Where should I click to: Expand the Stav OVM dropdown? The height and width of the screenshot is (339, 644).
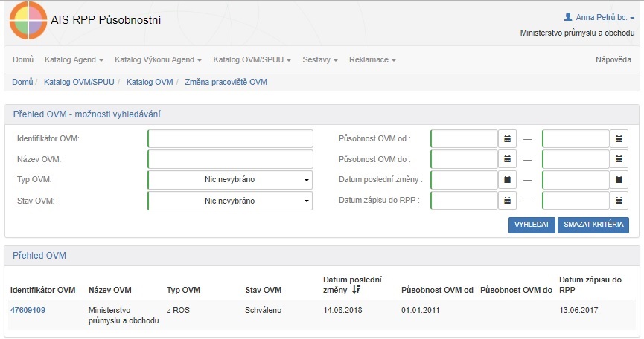pyautogui.click(x=230, y=201)
